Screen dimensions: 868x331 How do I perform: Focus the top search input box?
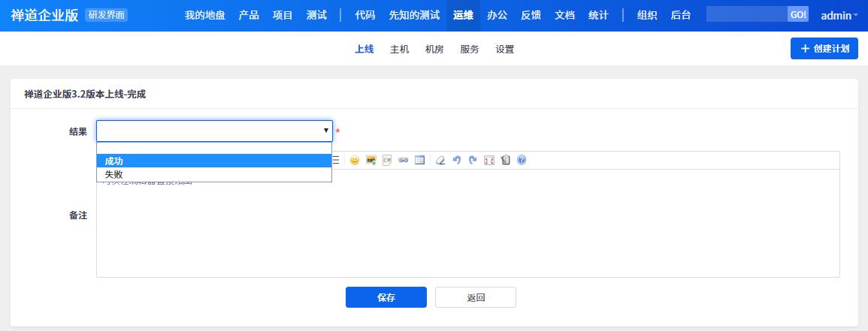tap(747, 14)
